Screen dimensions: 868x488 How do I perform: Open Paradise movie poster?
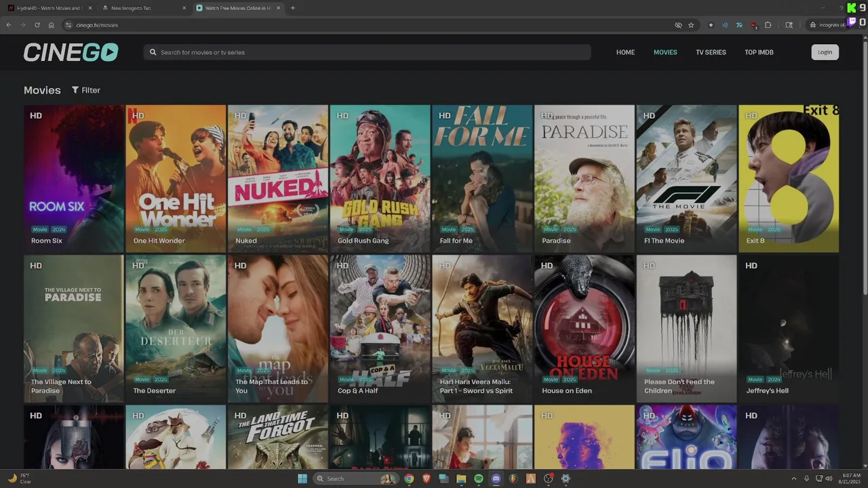click(x=585, y=178)
